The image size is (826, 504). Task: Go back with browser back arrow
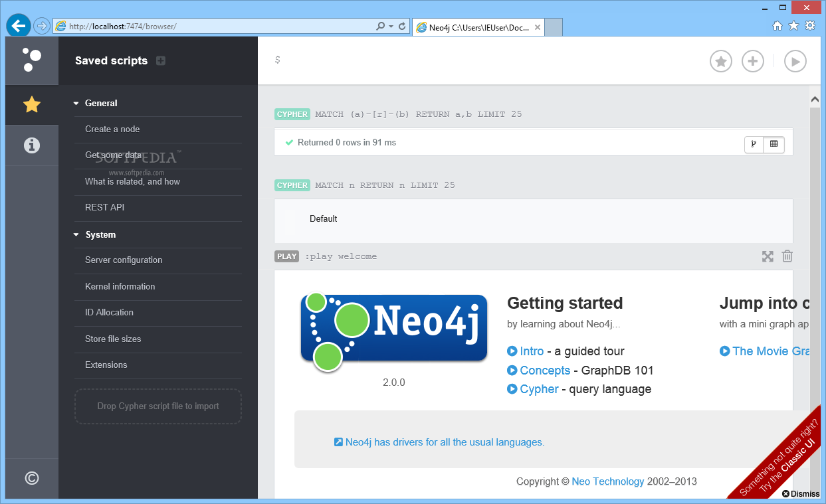pyautogui.click(x=19, y=26)
